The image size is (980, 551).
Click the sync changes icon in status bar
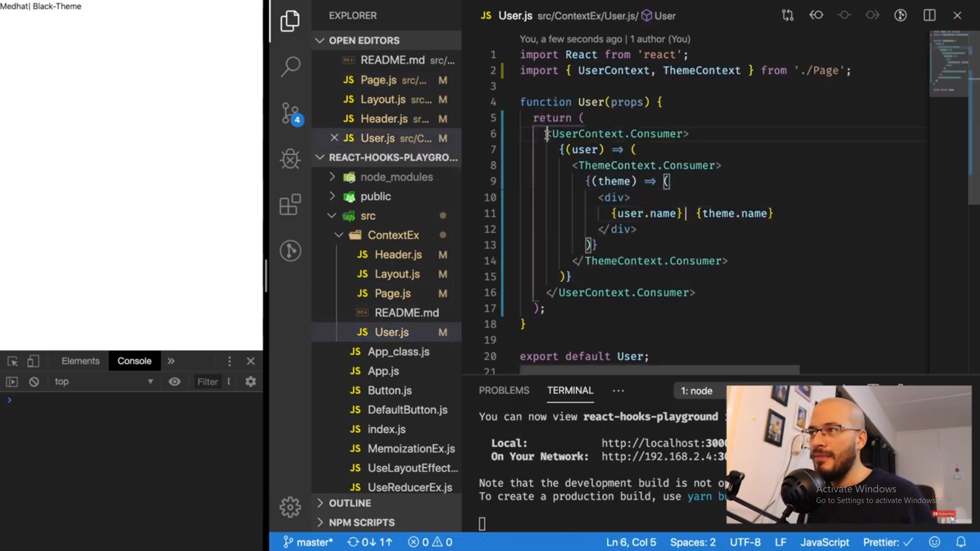coord(370,542)
